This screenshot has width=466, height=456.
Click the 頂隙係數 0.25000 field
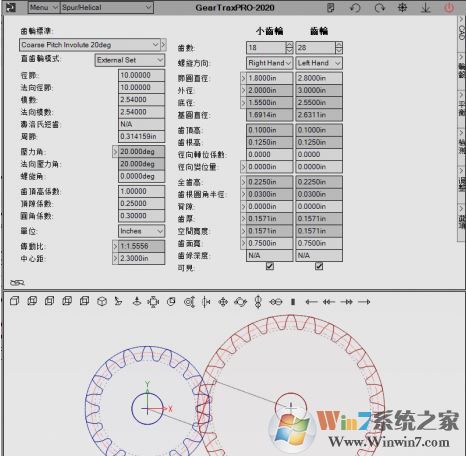point(141,204)
